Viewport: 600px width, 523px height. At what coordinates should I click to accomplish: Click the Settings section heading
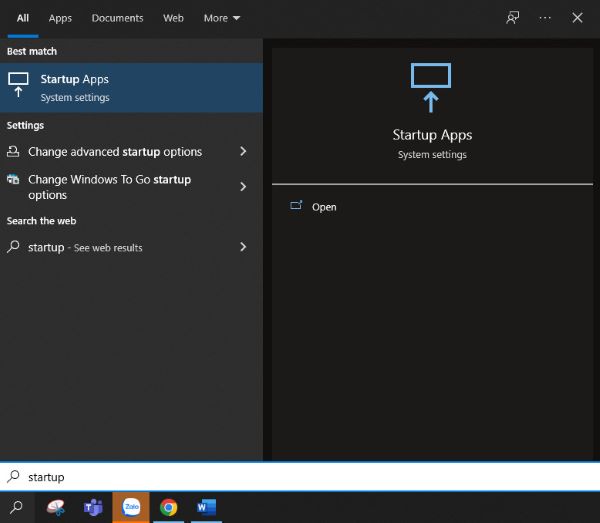pos(25,125)
